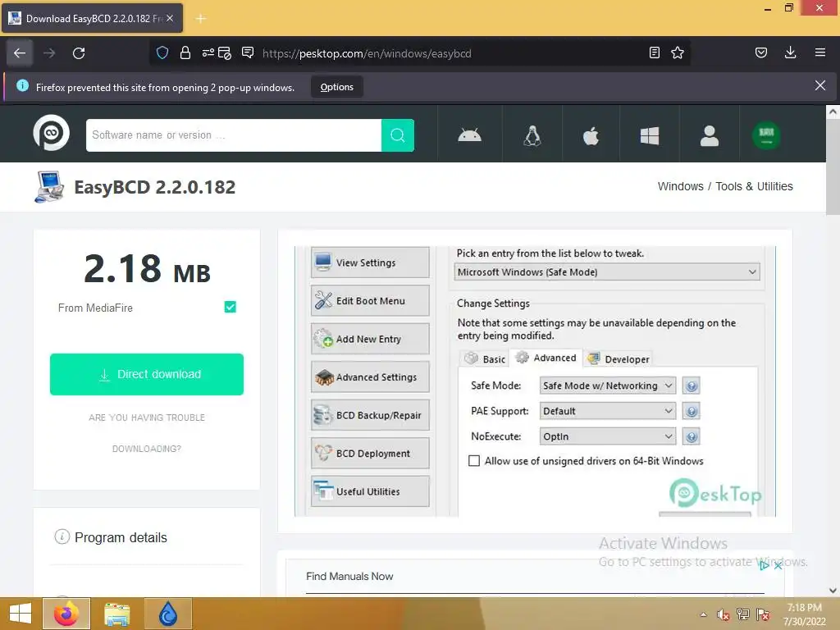Check Allow use of unsigned drivers checkbox
The height and width of the screenshot is (630, 840).
click(474, 461)
